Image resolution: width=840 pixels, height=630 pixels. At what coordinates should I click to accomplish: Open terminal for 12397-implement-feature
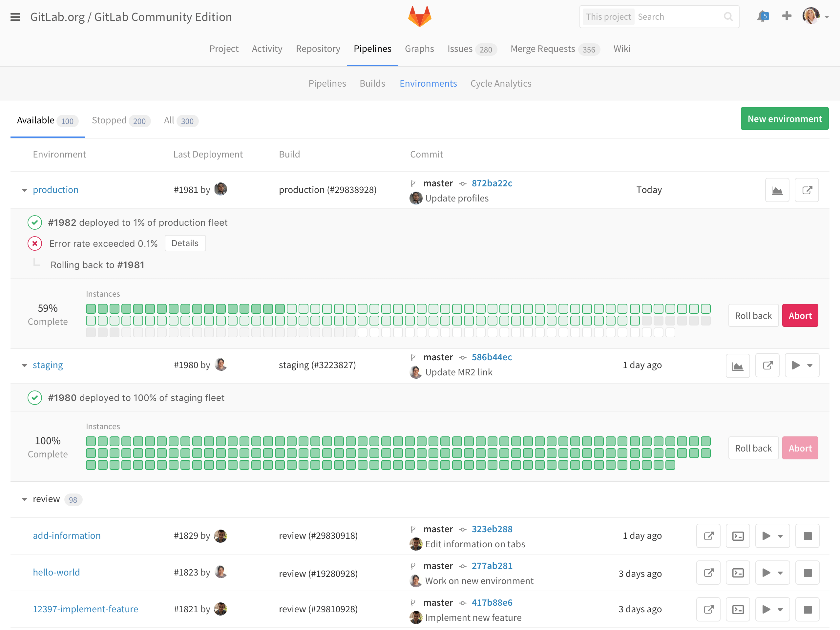click(738, 610)
